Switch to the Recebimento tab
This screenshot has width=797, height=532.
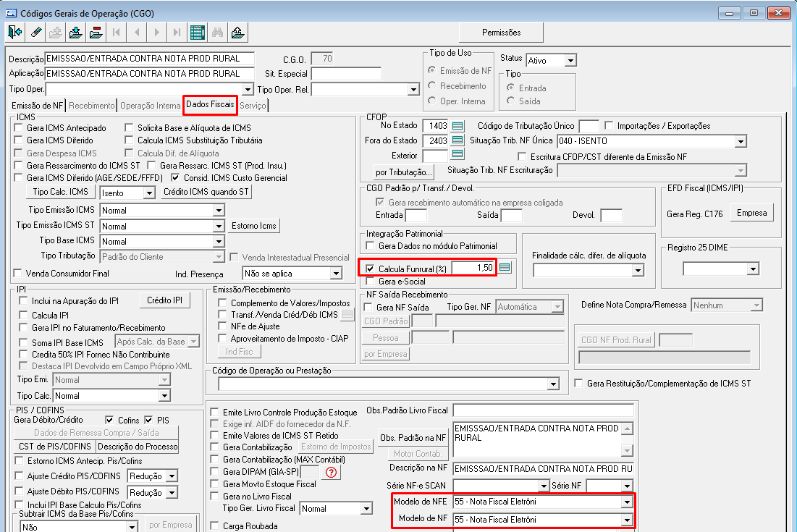point(91,105)
